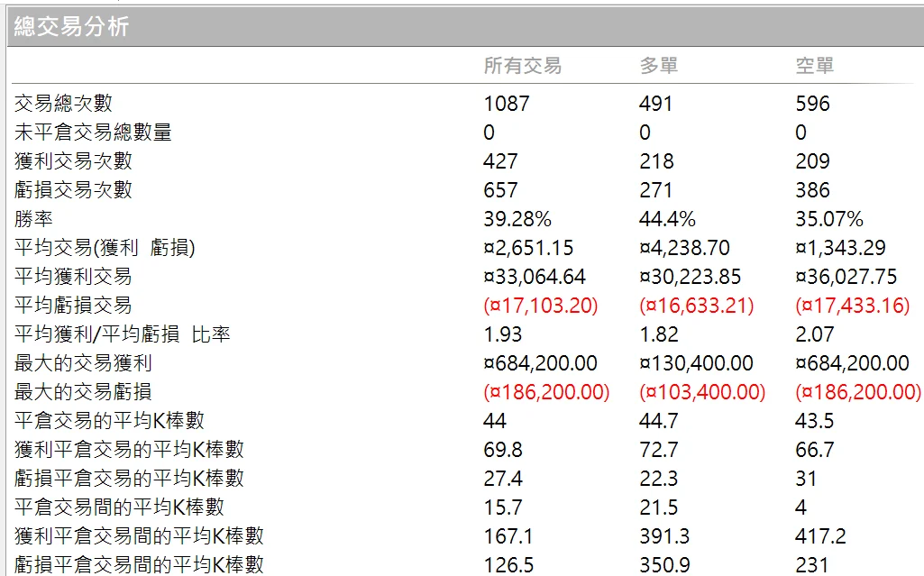Select short average loss (¤17,433.16)
924x576 pixels.
pos(853,306)
